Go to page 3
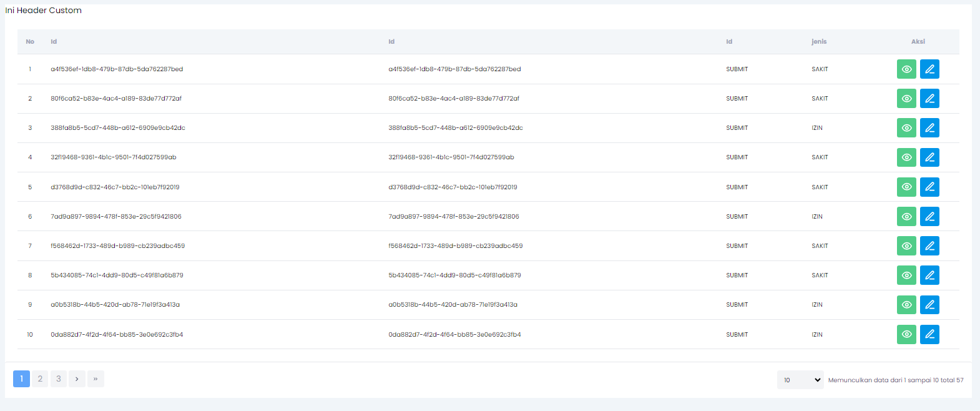980x411 pixels. coord(59,379)
